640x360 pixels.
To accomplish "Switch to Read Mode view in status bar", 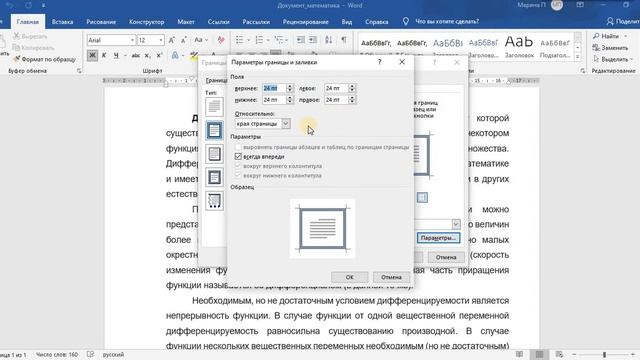I will [519, 354].
